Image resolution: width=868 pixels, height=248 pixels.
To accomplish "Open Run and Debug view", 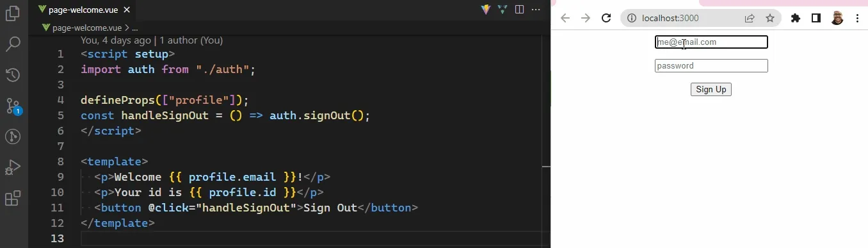I will (13, 167).
